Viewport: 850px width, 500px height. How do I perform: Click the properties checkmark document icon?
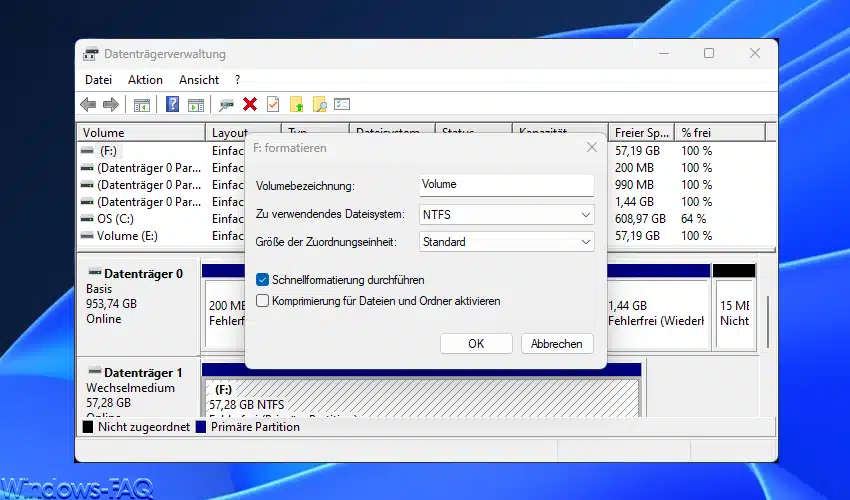click(x=273, y=104)
